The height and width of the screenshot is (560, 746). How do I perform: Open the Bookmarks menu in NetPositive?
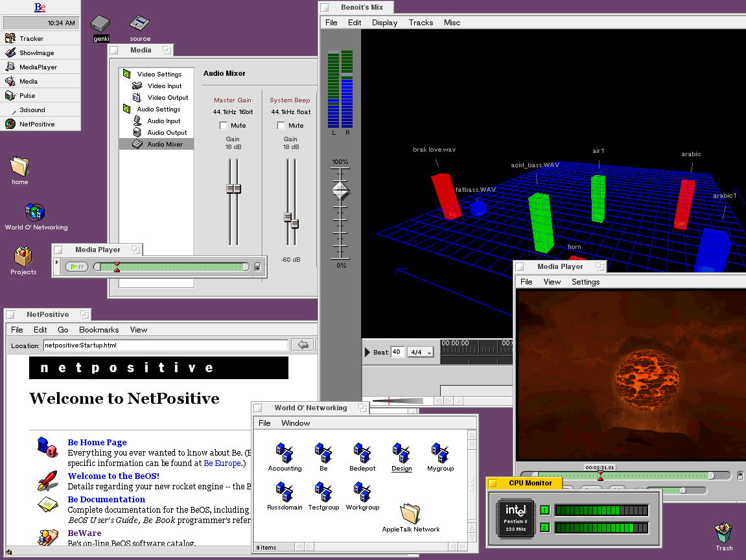click(x=99, y=330)
